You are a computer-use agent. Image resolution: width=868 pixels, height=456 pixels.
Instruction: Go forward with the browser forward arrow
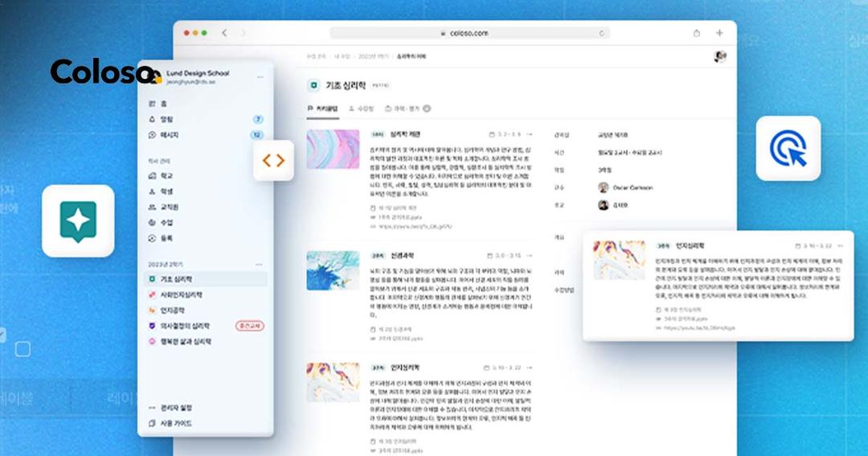(x=243, y=33)
